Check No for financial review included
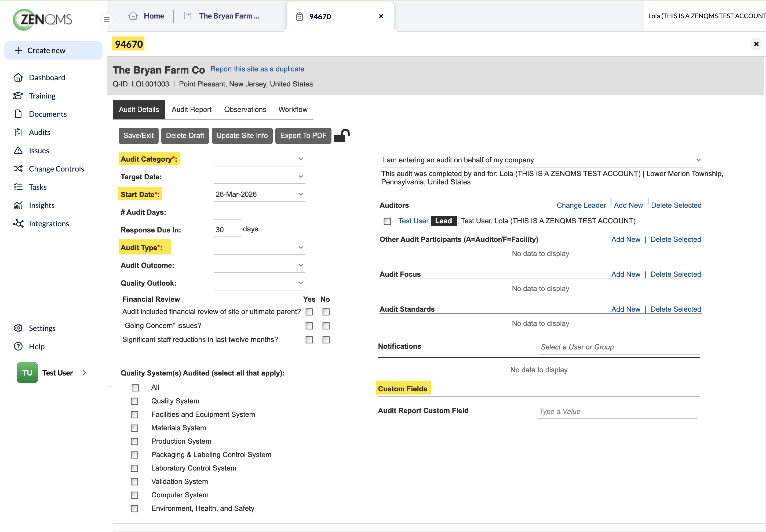The image size is (766, 532). [x=326, y=312]
